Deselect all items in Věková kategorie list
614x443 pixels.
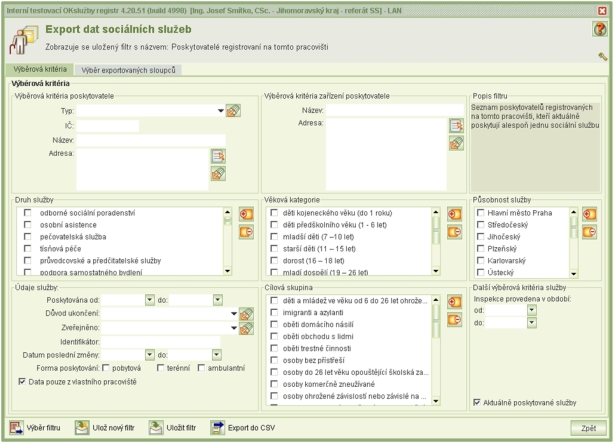click(x=454, y=232)
